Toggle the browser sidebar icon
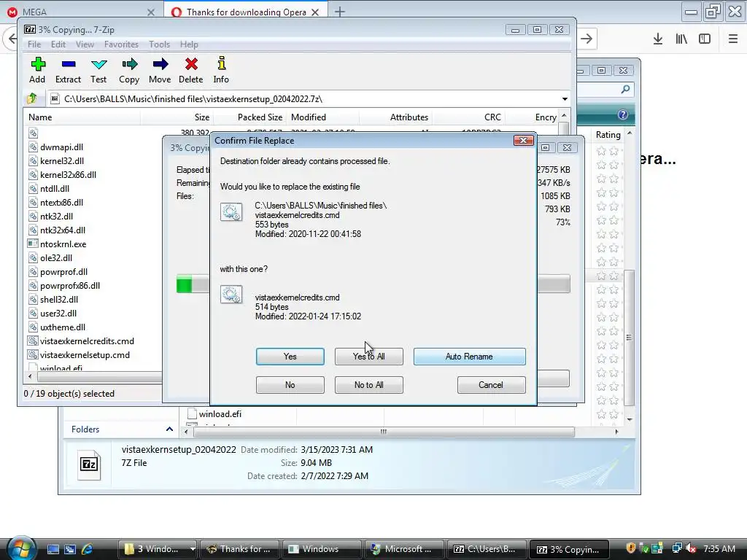The height and width of the screenshot is (560, 747). [705, 39]
